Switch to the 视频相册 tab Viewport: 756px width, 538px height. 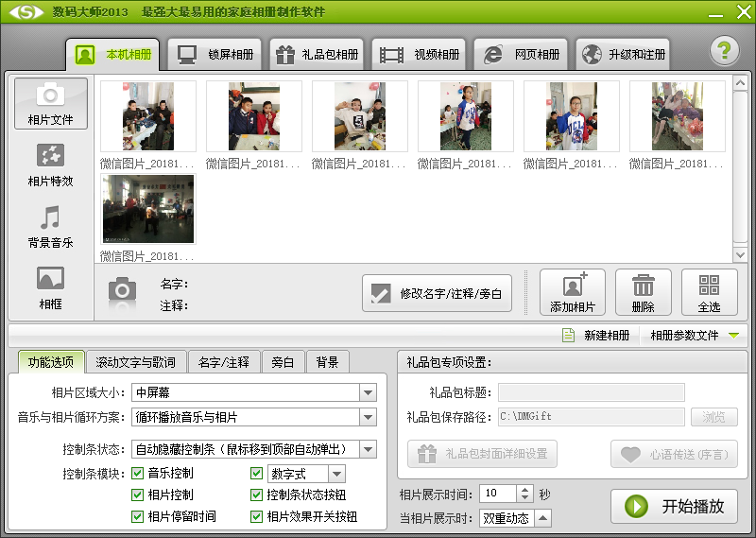419,55
